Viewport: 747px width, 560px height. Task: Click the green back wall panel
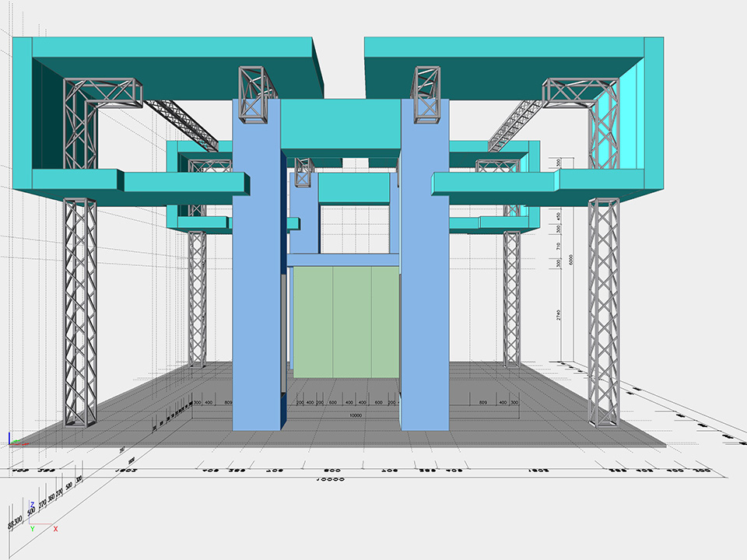click(342, 320)
